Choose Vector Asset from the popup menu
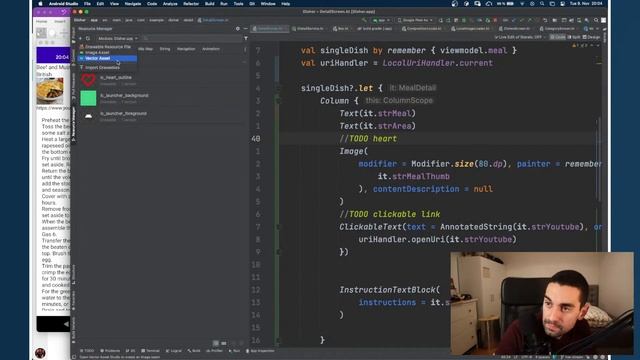The height and width of the screenshot is (360, 640). pos(107,58)
